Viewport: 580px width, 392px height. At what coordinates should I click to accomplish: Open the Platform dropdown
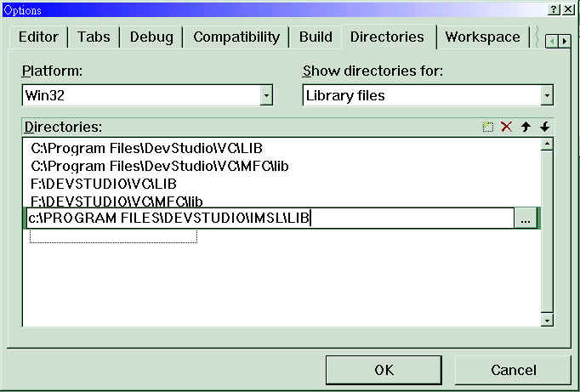point(266,95)
